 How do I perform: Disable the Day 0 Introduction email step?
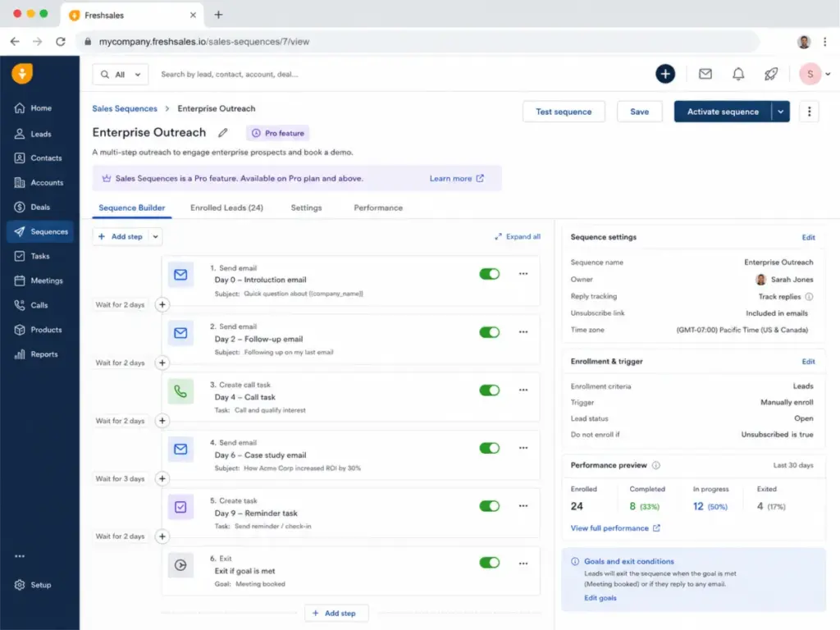(x=489, y=274)
